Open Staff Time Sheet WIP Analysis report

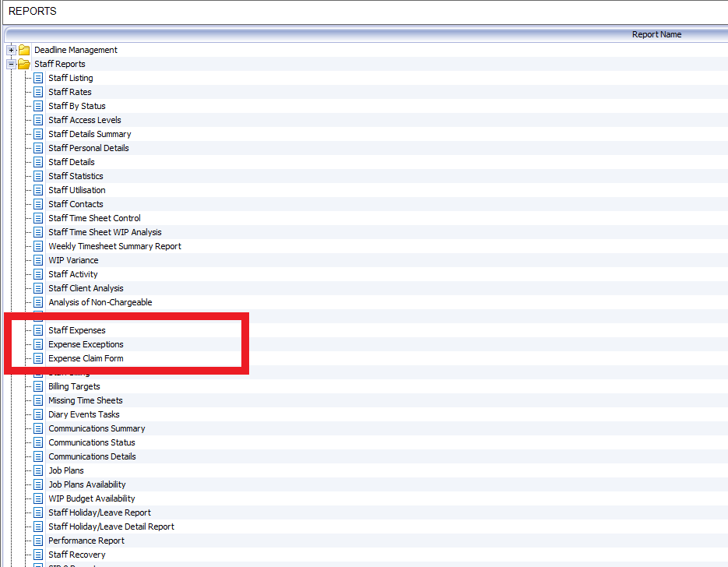click(x=105, y=232)
